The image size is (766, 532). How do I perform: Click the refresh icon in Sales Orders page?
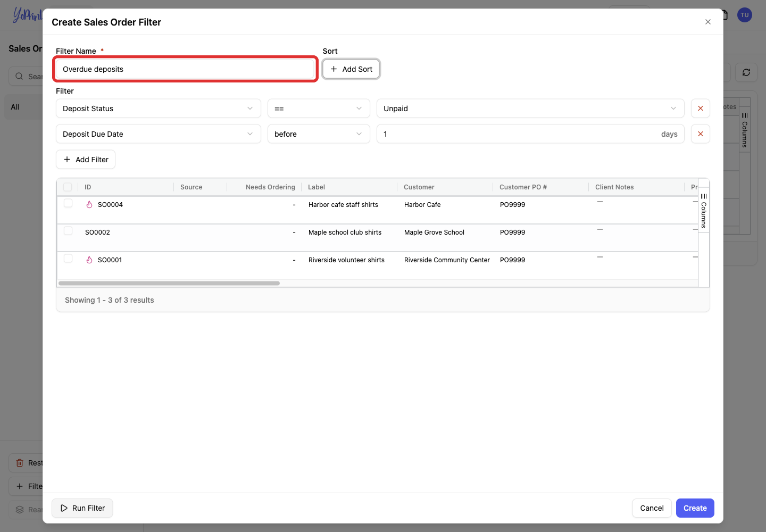pyautogui.click(x=746, y=72)
